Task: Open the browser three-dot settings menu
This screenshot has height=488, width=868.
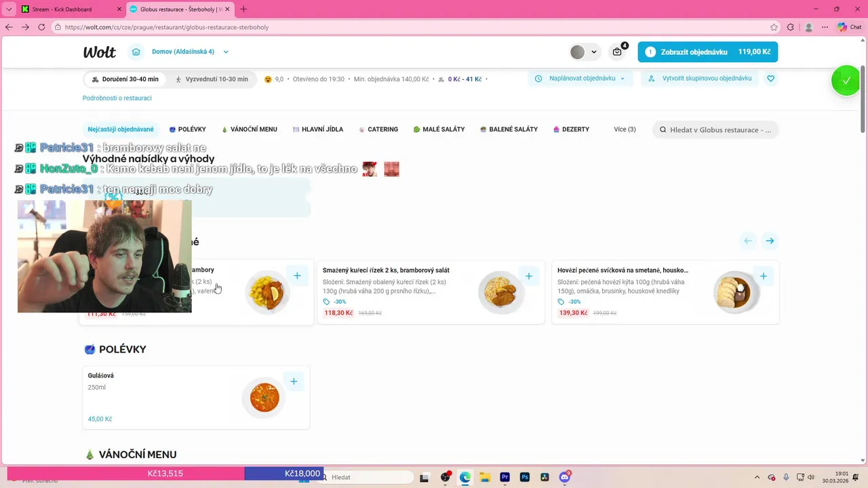Action: pos(825,27)
